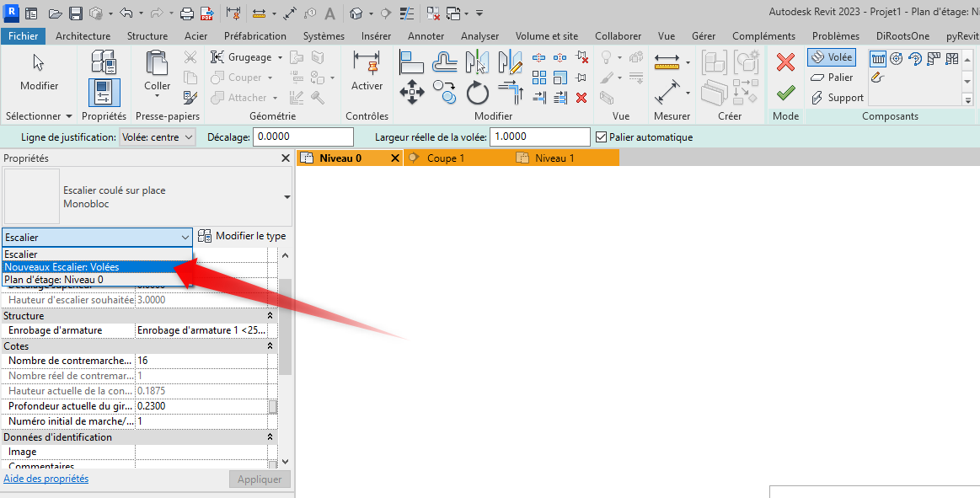The height and width of the screenshot is (498, 980).
Task: Click the Activer controls icon
Action: click(x=367, y=72)
